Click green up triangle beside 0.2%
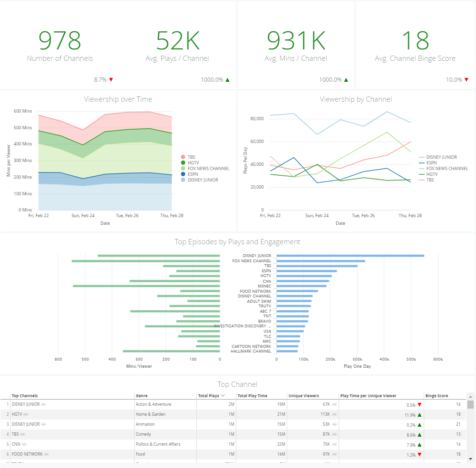This screenshot has width=476, height=468. [419, 425]
